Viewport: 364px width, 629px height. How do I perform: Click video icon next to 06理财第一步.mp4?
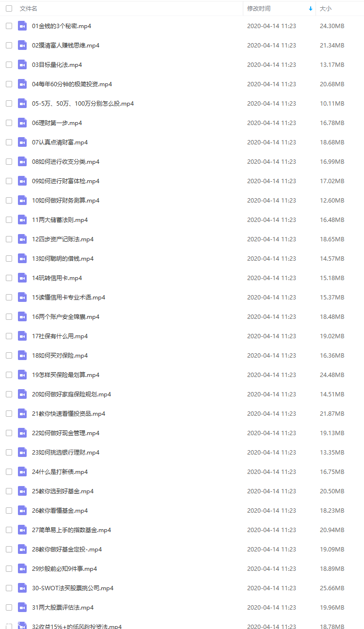[x=22, y=123]
